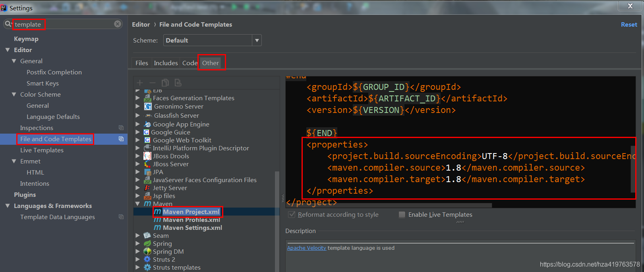Image resolution: width=644 pixels, height=272 pixels.
Task: Click the Glassfish Server icon
Action: [x=148, y=116]
